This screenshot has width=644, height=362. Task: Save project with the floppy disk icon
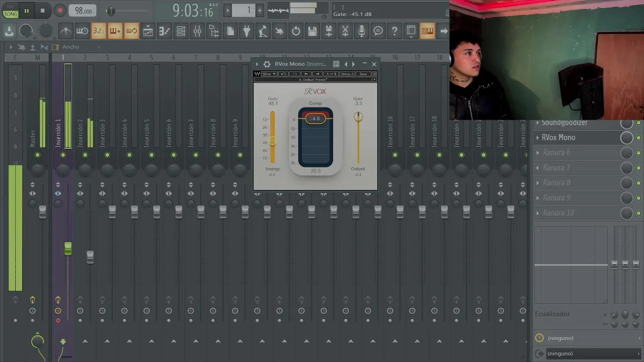click(312, 31)
